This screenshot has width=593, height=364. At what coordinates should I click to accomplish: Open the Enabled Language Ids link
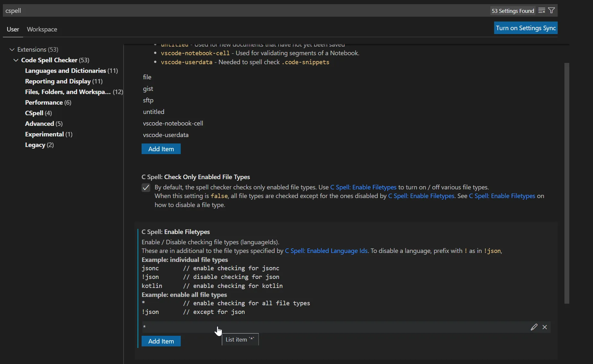[x=326, y=251]
